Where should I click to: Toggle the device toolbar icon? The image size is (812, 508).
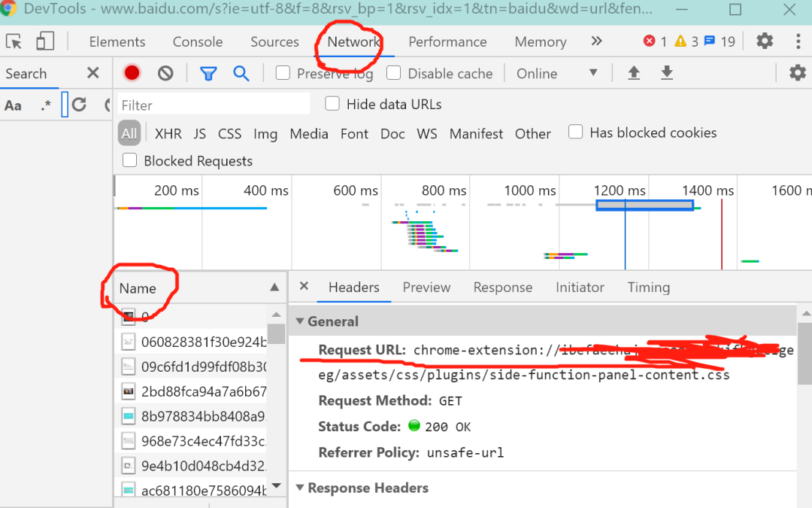click(45, 41)
